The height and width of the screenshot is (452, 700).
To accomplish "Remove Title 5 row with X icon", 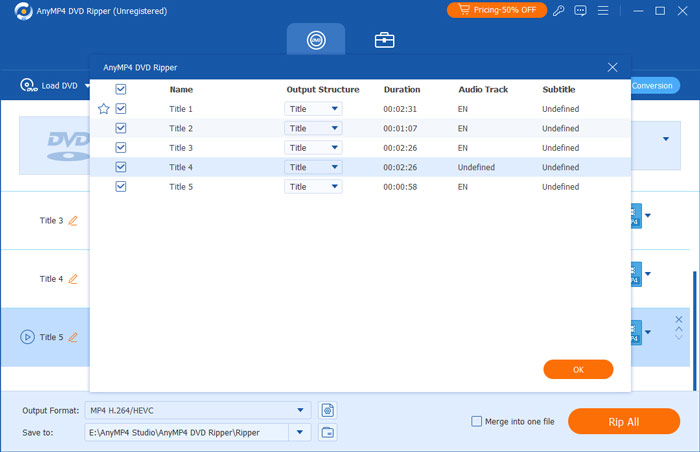I will click(x=679, y=319).
